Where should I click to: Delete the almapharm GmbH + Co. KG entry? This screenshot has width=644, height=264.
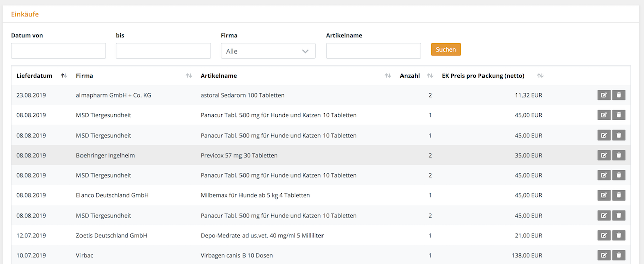coord(619,95)
